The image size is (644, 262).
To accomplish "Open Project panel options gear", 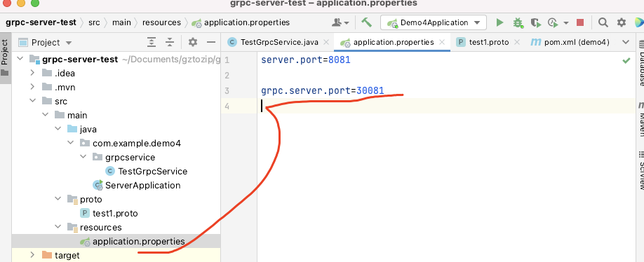I will (x=193, y=42).
